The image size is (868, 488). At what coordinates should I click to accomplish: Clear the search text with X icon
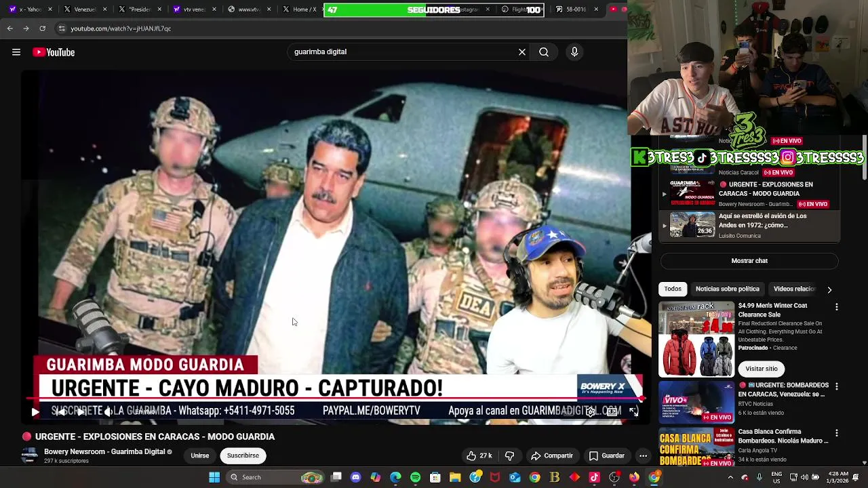(x=522, y=52)
